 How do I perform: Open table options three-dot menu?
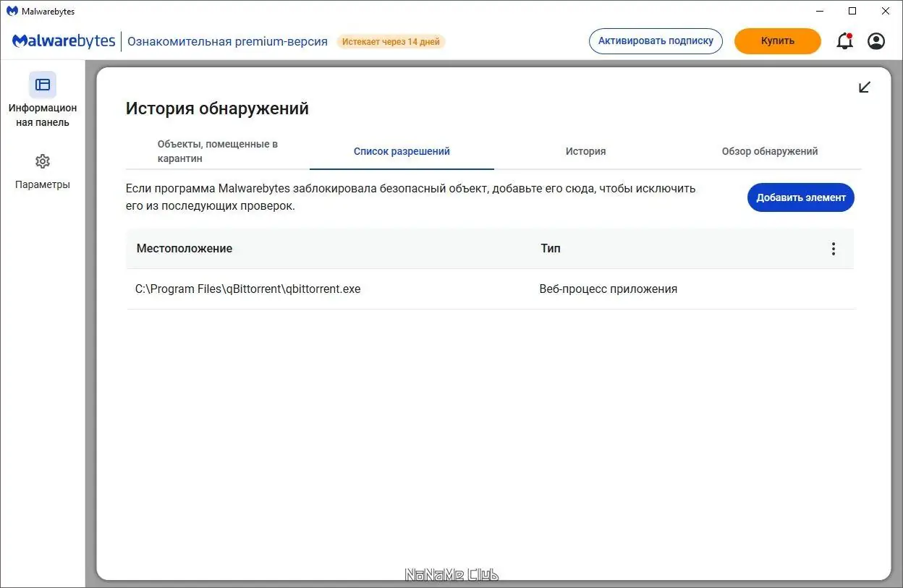(x=834, y=249)
